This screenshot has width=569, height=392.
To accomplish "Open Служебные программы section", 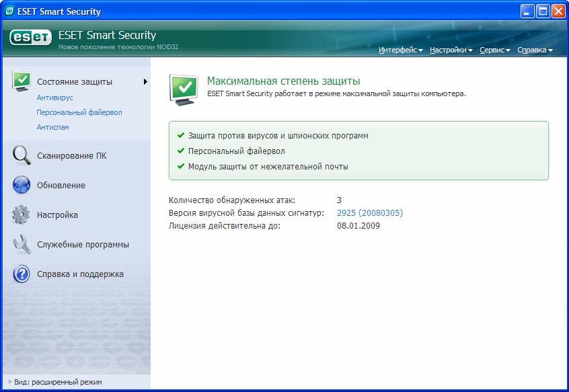I will tap(83, 245).
